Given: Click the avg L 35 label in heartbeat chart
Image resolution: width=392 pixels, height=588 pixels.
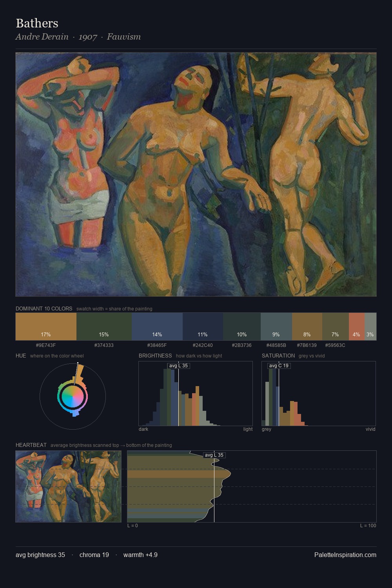Looking at the screenshot, I should [214, 455].
